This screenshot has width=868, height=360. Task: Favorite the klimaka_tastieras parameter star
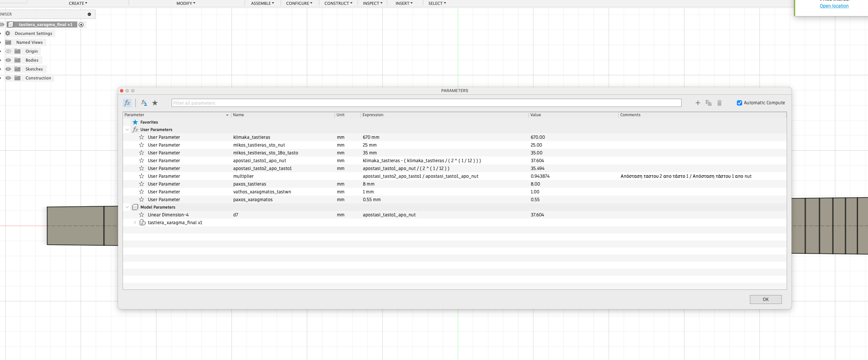click(142, 137)
